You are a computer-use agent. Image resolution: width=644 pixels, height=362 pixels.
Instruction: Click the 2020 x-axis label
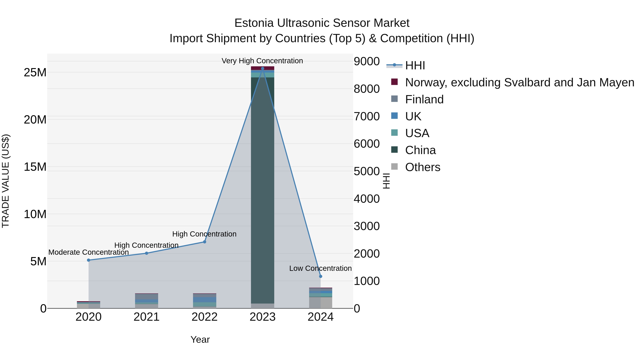coord(89,317)
